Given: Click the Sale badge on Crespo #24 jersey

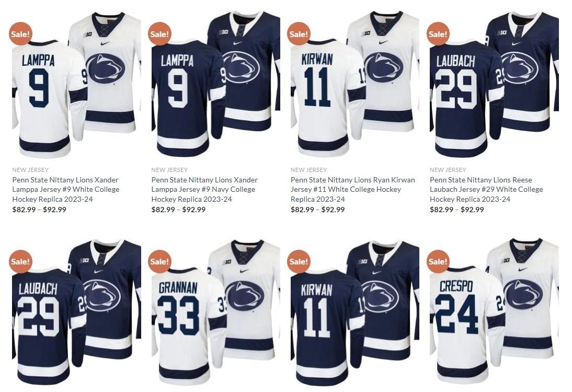Looking at the screenshot, I should 438,261.
